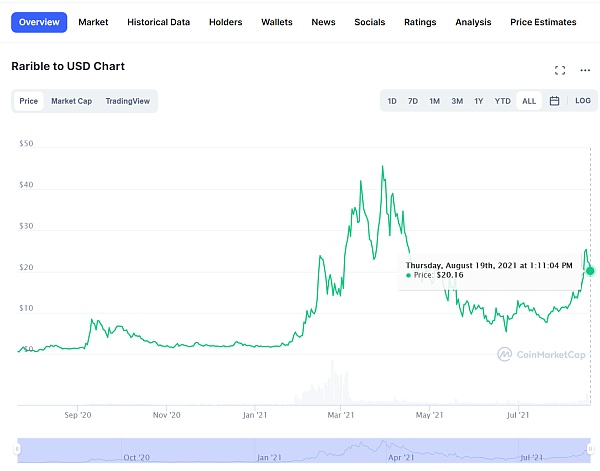Viewport: 600px width, 471px height.
Task: Open the Ratings tab
Action: point(420,22)
